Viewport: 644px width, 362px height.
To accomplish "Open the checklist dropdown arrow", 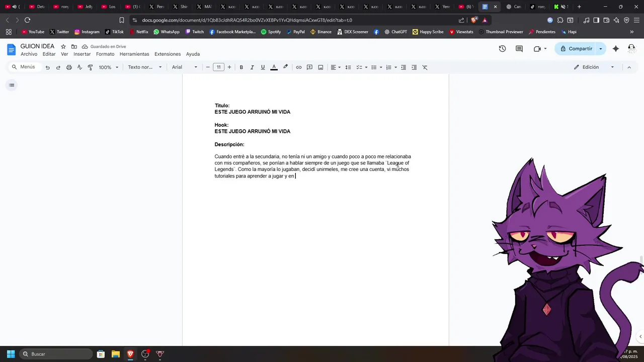I will tap(366, 67).
